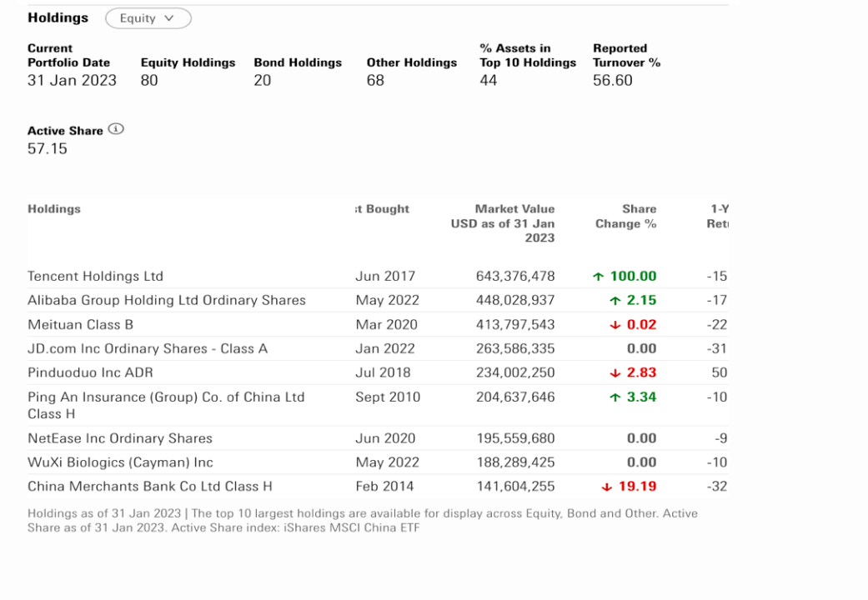Screen dimensions: 868x600
Task: Open the Equity holdings type dropdown
Action: click(148, 18)
